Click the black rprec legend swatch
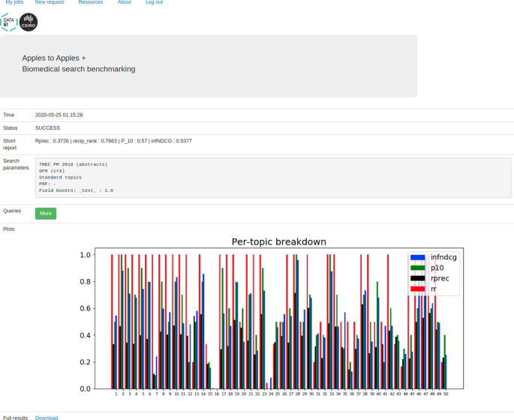This screenshot has width=514, height=420. coord(418,278)
